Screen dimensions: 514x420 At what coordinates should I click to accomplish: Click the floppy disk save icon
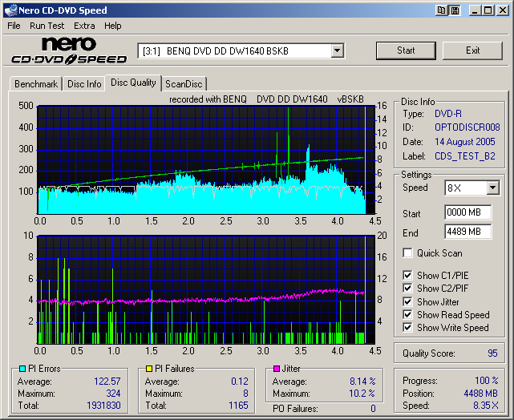(x=455, y=10)
